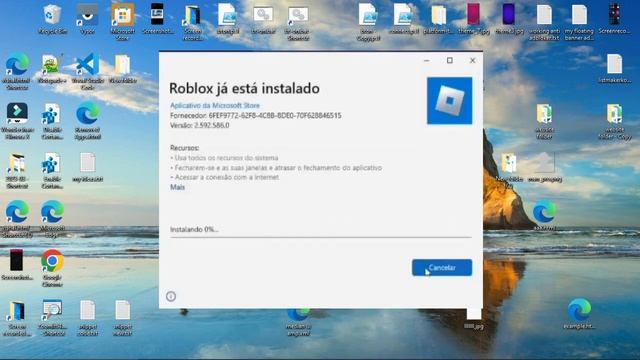640x360 pixels.
Task: Select the 'website folder - Copy' folder
Action: [614, 121]
